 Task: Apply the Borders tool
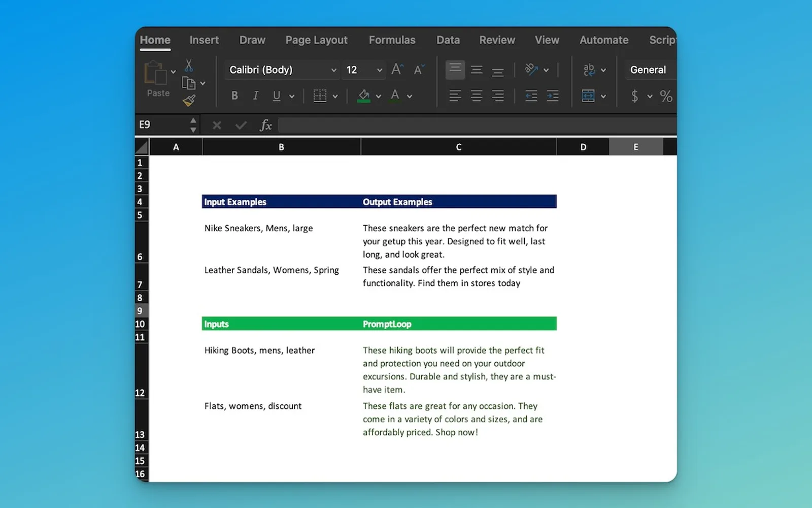(x=320, y=96)
